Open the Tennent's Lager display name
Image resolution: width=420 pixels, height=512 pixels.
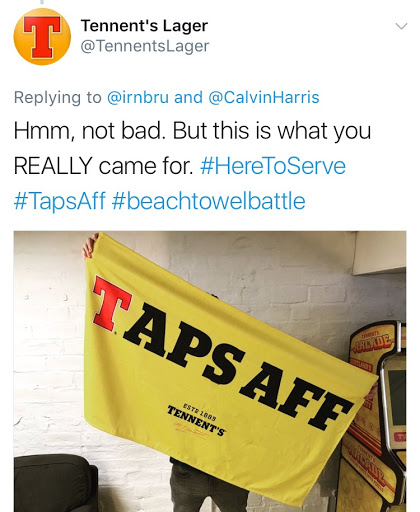click(x=144, y=26)
